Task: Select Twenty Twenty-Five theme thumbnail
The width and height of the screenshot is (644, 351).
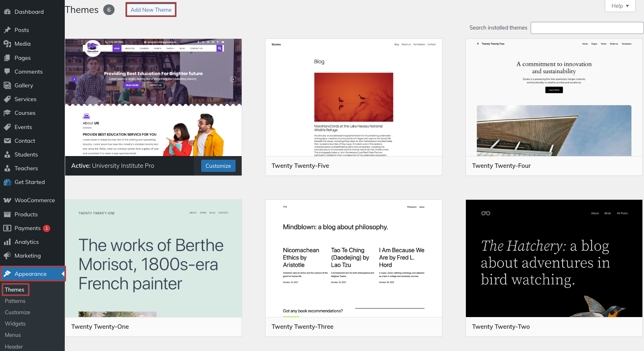Action: click(354, 97)
